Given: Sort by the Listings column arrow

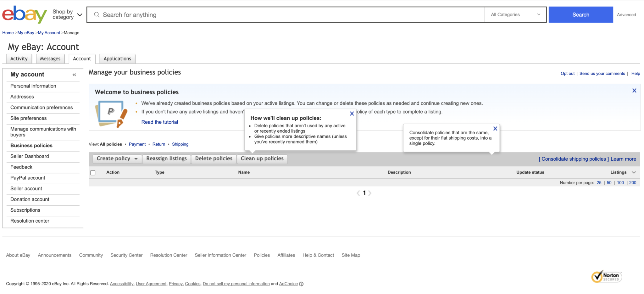Looking at the screenshot, I should [x=634, y=172].
